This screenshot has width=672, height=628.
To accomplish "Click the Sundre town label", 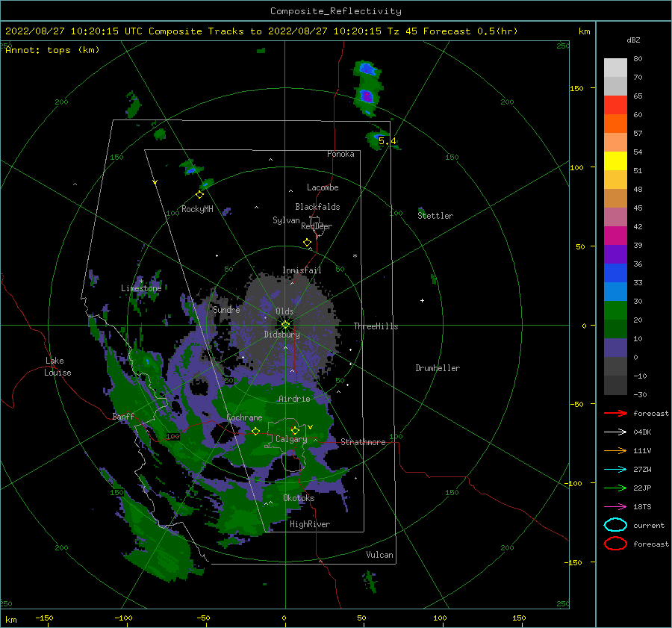I will click(226, 309).
